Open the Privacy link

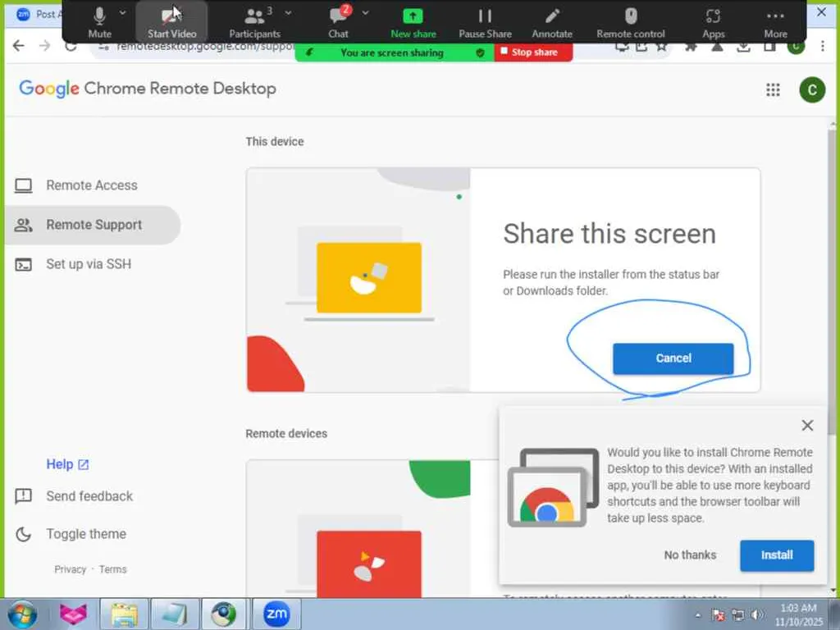click(71, 569)
